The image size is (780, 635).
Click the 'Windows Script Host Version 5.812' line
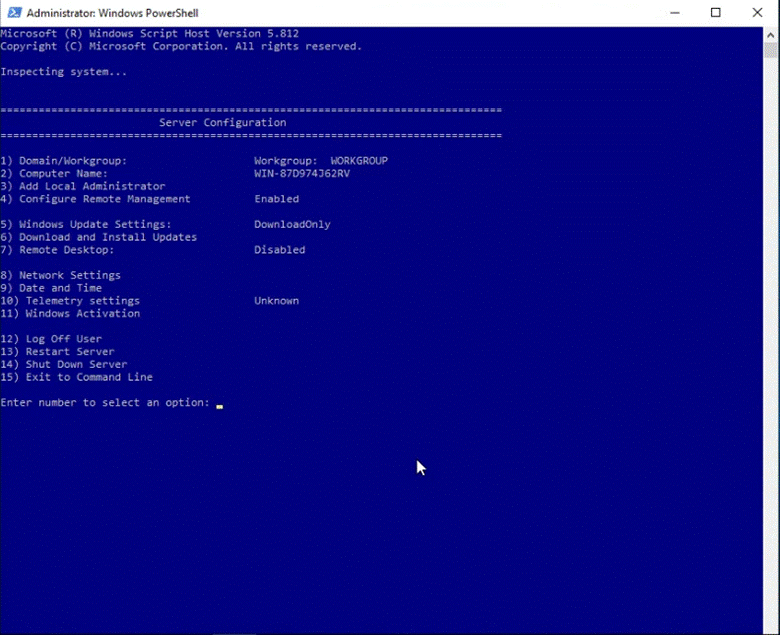149,33
